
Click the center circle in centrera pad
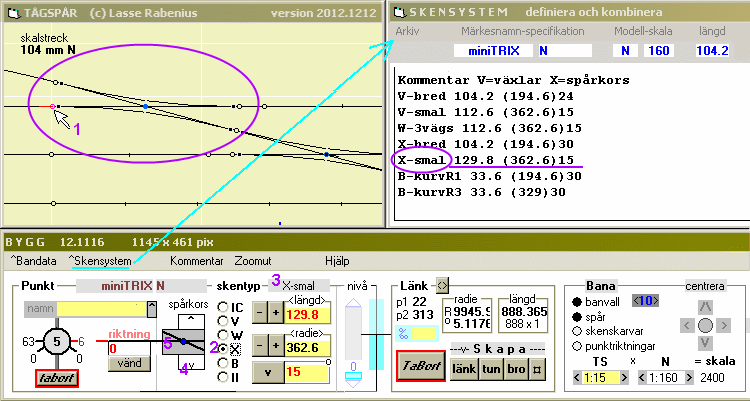coord(705,326)
